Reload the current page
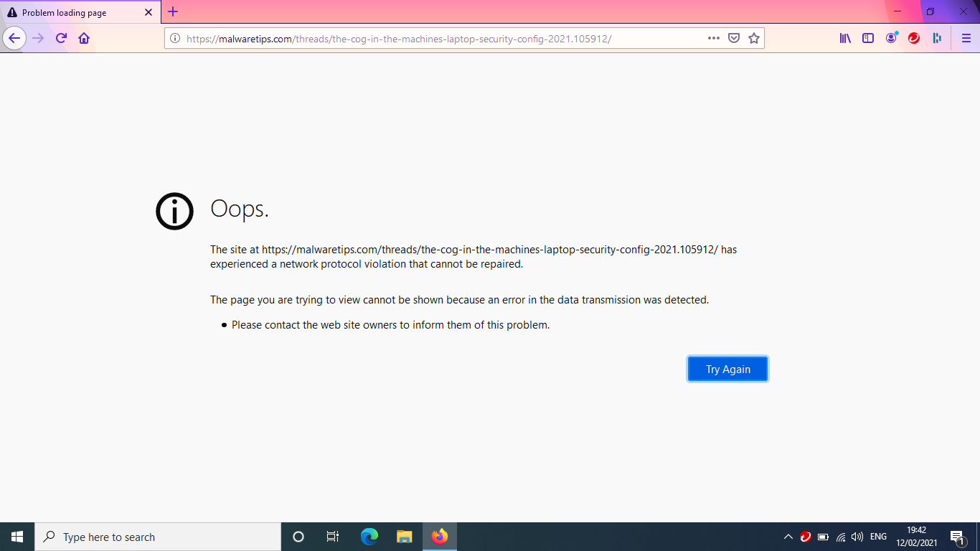Screen dimensions: 980x551 pyautogui.click(x=61, y=38)
